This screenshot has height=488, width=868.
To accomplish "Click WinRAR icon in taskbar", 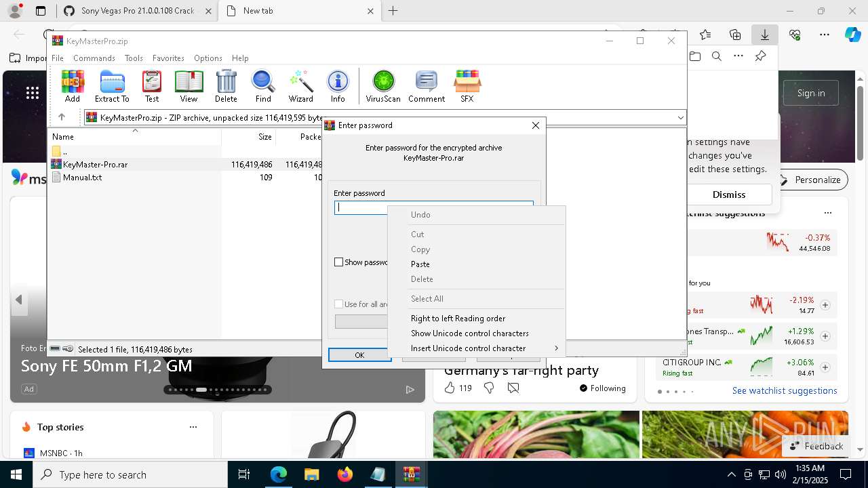I will [411, 474].
